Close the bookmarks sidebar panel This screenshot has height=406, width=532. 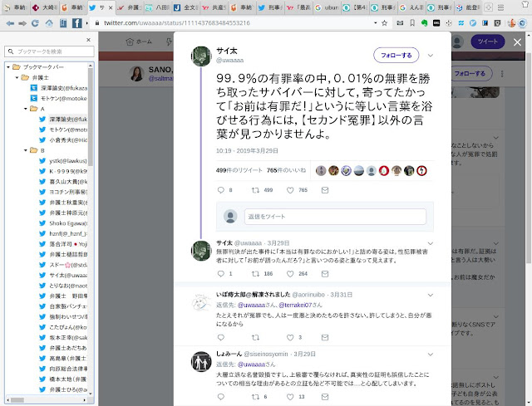[89, 40]
